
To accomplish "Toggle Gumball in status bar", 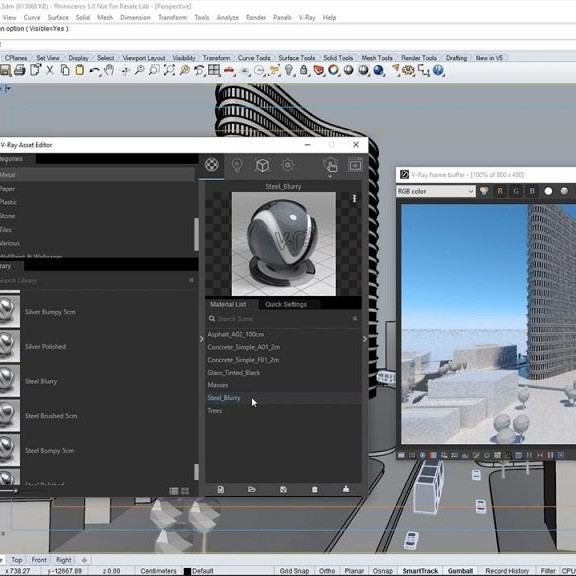I will tap(460, 571).
